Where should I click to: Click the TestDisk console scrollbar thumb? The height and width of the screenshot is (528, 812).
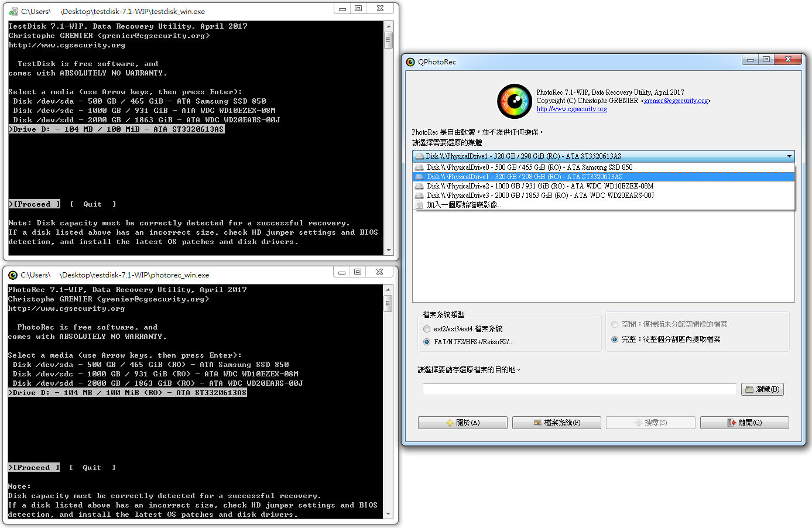[x=388, y=40]
